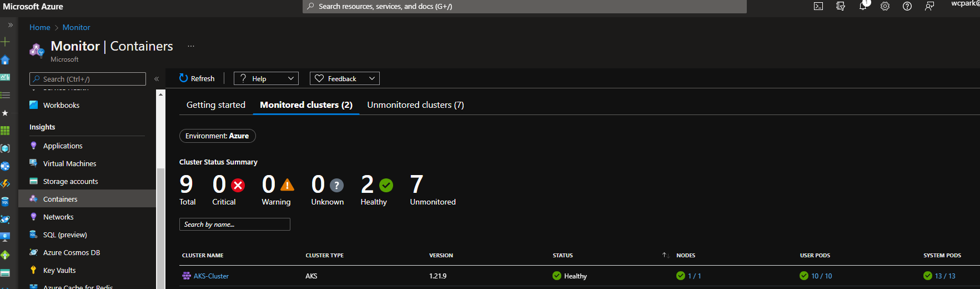This screenshot has width=980, height=289.
Task: Click the Critical red X status icon
Action: pos(238,185)
